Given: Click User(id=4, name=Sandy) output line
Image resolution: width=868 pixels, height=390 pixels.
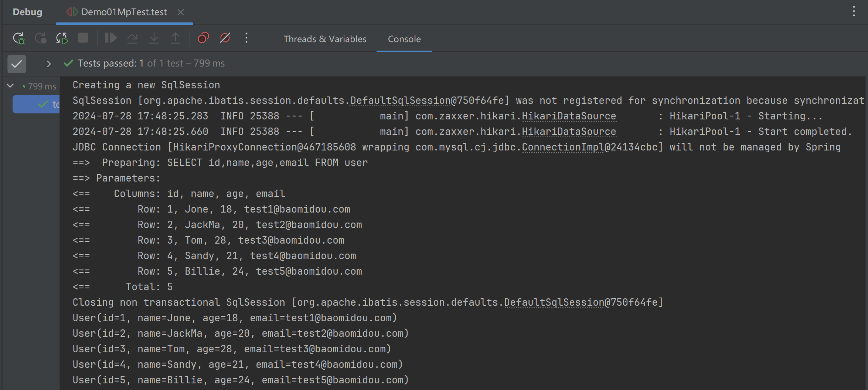Looking at the screenshot, I should (x=238, y=364).
